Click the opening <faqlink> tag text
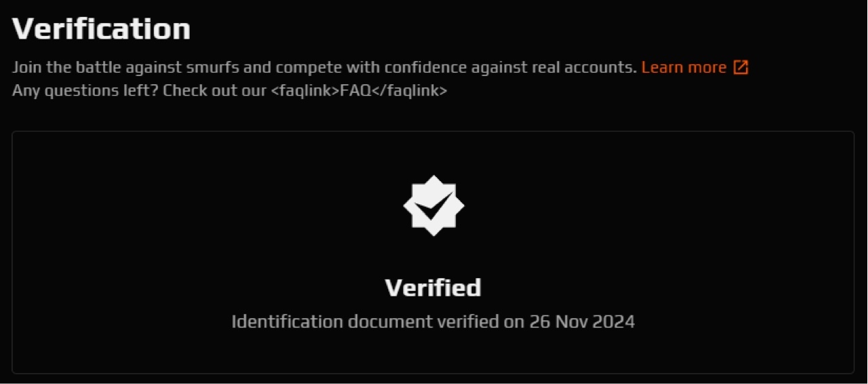Viewport: 868px width, 384px height. 305,90
